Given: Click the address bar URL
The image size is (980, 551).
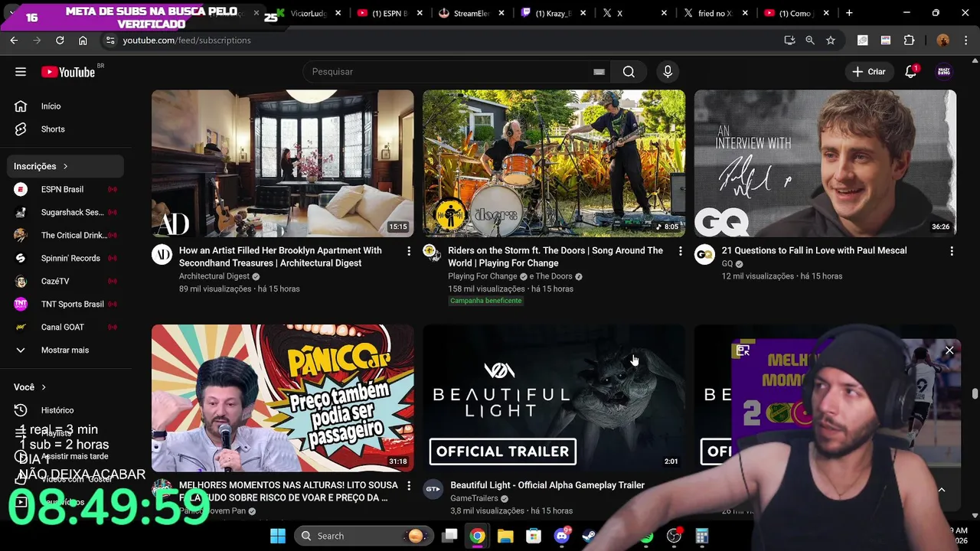Looking at the screenshot, I should tap(187, 41).
